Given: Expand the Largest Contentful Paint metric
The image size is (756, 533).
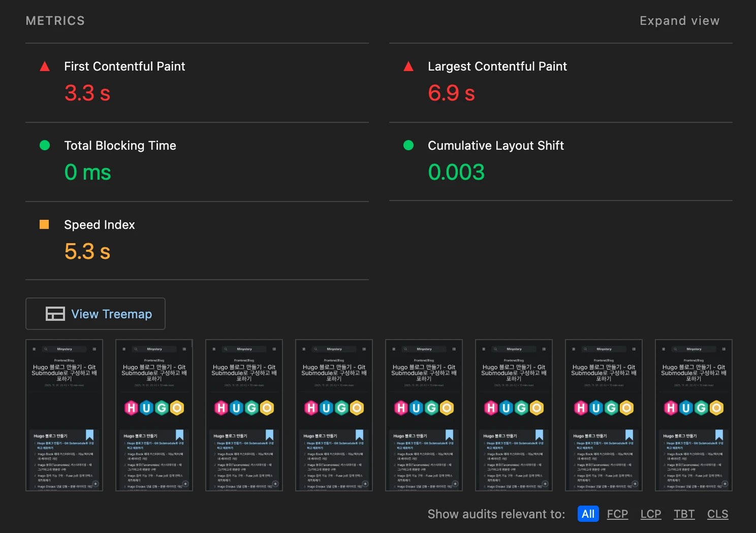Looking at the screenshot, I should 561,83.
